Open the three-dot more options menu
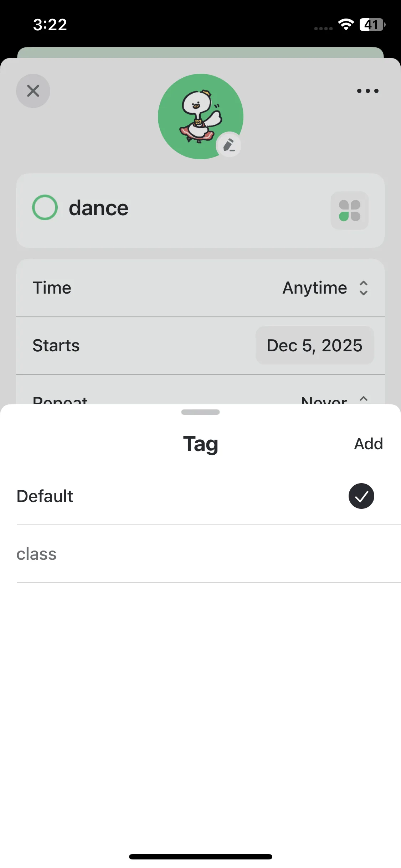This screenshot has height=868, width=401. tap(367, 91)
